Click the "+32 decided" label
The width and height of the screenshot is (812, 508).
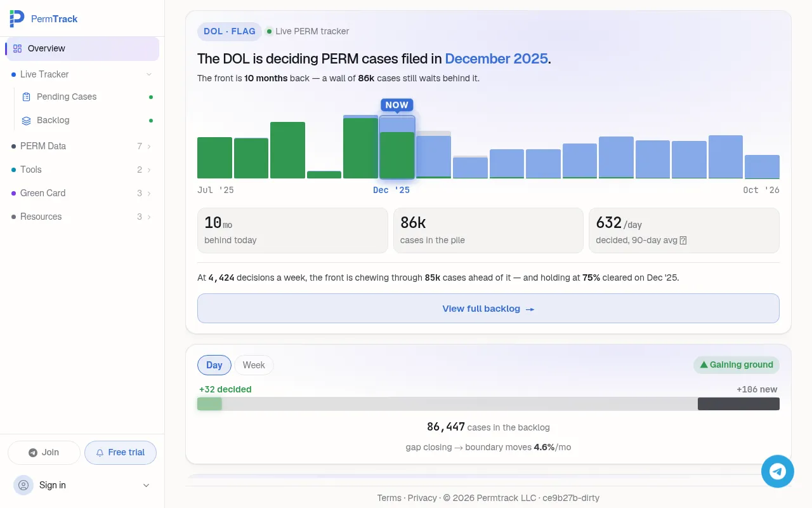225,389
